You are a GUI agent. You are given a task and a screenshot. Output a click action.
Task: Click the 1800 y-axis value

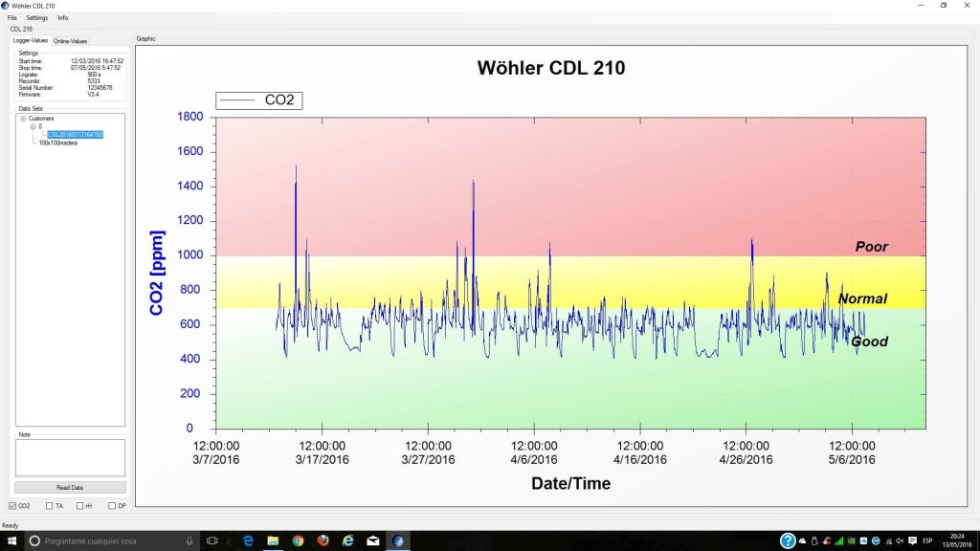tap(190, 116)
